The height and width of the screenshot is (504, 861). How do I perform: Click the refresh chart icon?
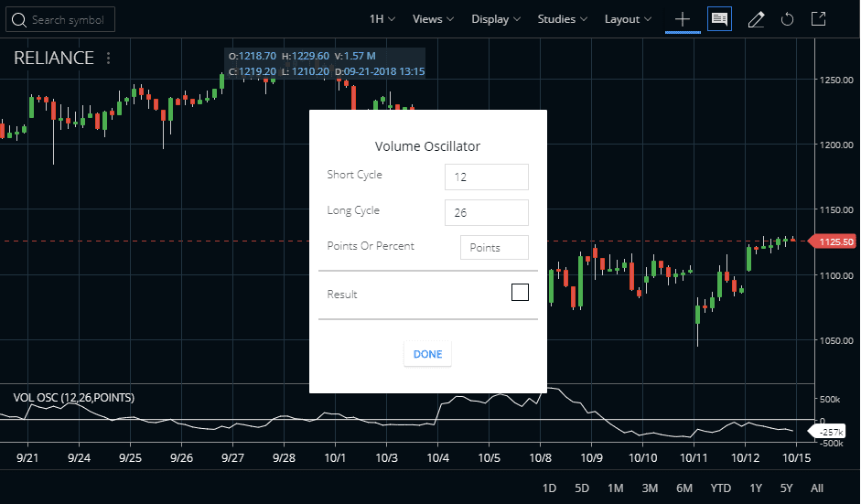tap(787, 20)
